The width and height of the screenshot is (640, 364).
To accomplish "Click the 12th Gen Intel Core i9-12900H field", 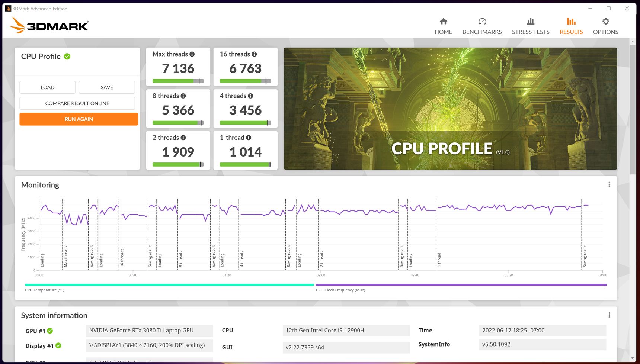I will coord(346,331).
